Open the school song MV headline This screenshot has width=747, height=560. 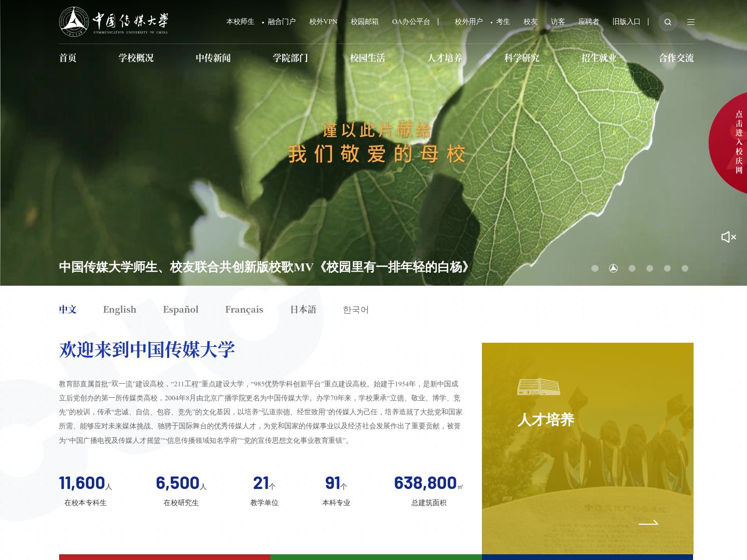[264, 267]
